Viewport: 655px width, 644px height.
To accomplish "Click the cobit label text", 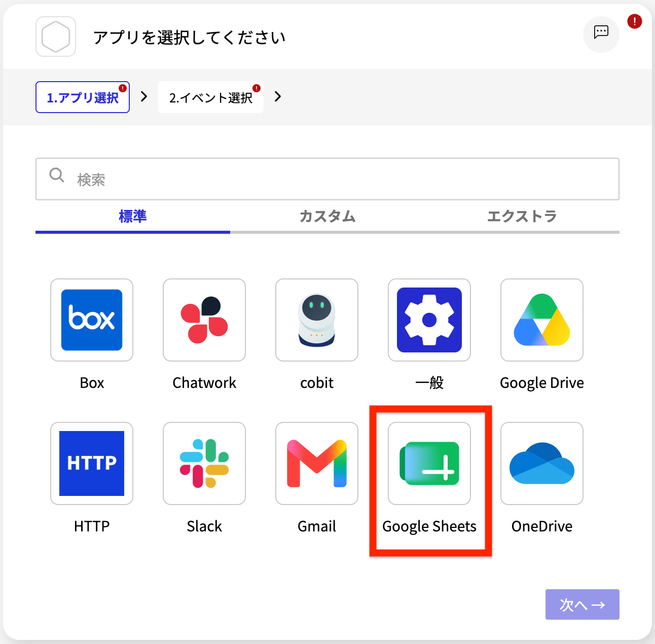I will pos(317,383).
